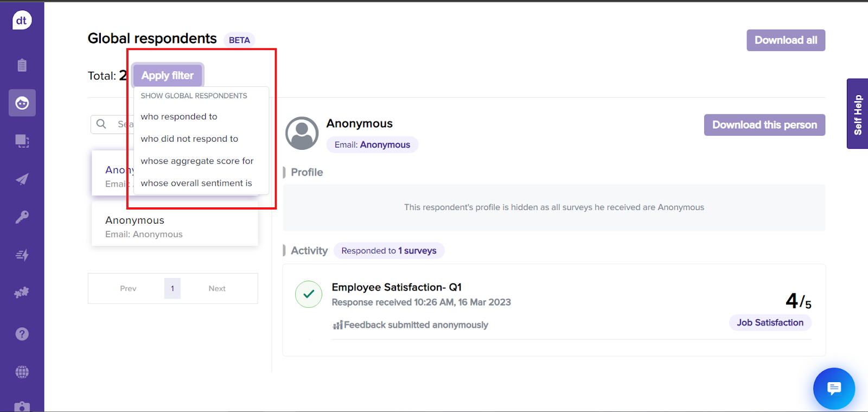Screen dimensions: 868x412
Task: Click the paper plane icon in sidebar
Action: click(x=22, y=179)
